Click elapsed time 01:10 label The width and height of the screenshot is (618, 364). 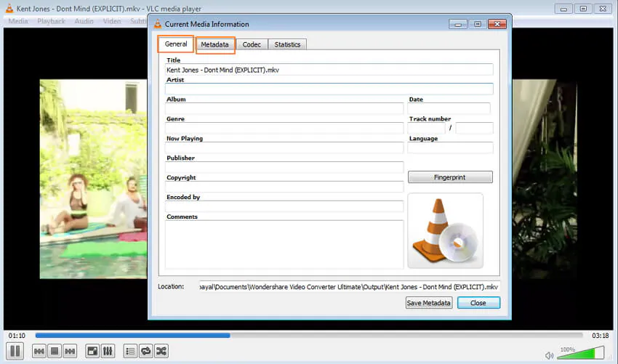tap(17, 336)
